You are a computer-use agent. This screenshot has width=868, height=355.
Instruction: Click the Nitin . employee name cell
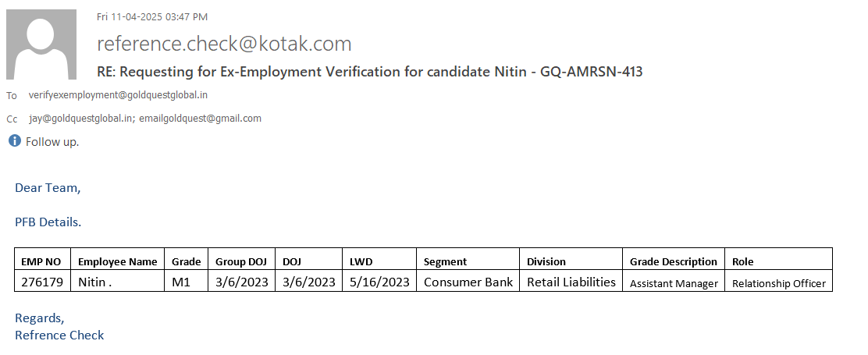[94, 282]
